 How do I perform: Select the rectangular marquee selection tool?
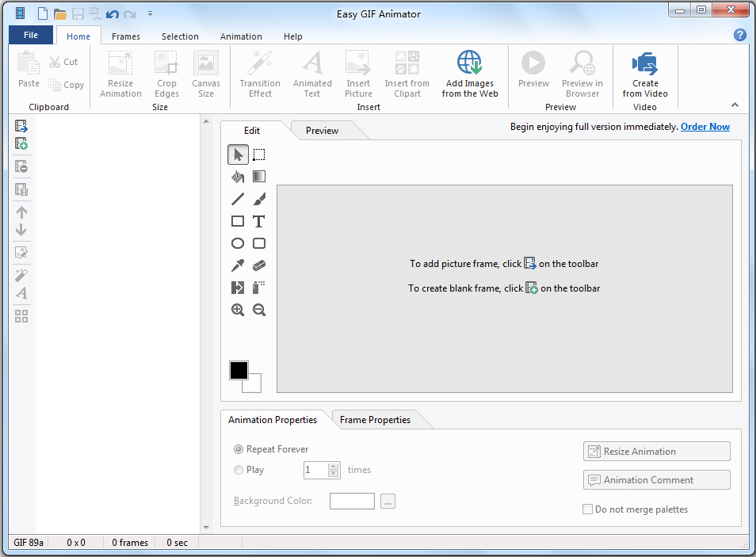click(259, 155)
